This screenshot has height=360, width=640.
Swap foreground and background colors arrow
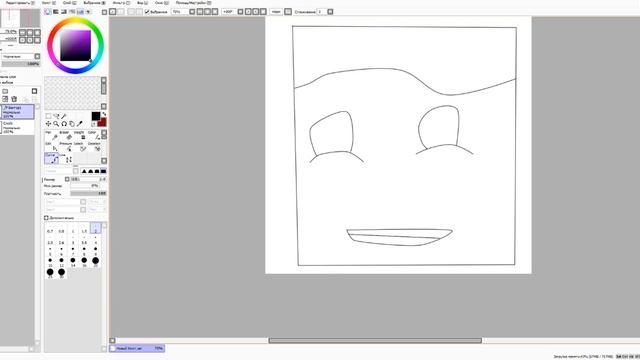pos(104,114)
